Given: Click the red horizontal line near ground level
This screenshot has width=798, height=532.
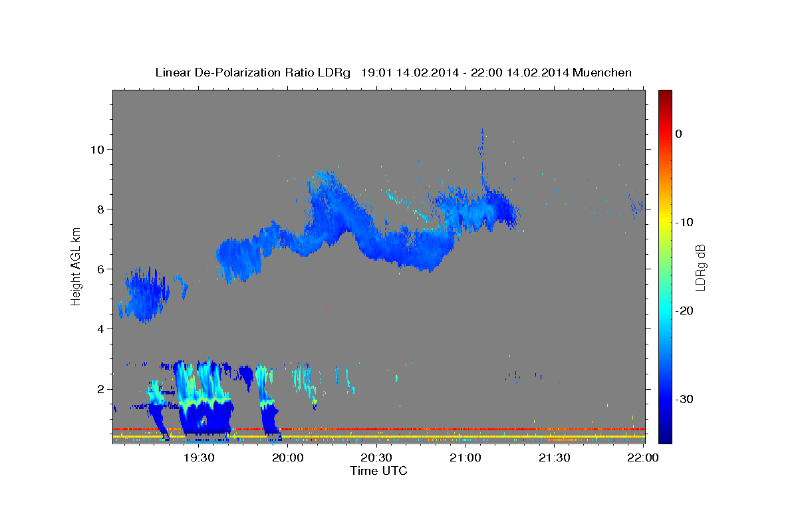Looking at the screenshot, I should (x=379, y=429).
